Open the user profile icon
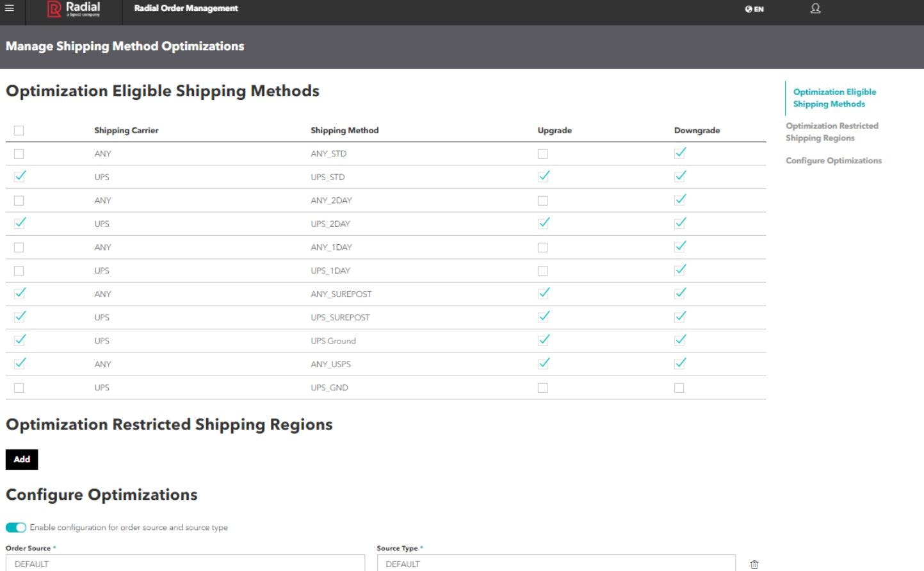 tap(815, 8)
